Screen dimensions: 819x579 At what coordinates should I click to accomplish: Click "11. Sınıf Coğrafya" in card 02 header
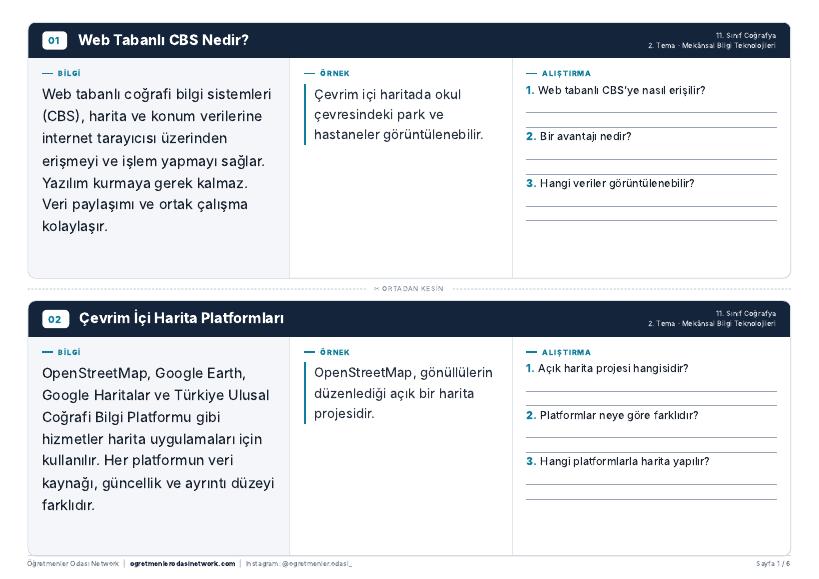click(x=746, y=314)
